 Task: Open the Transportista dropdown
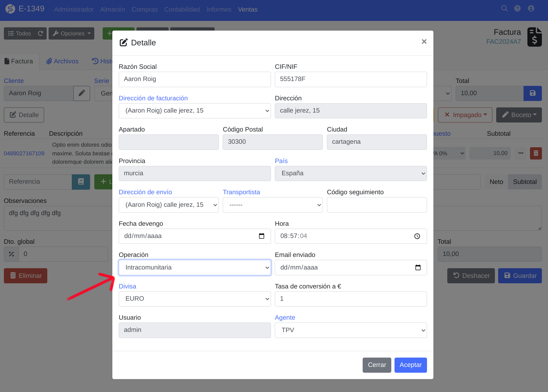pos(273,205)
